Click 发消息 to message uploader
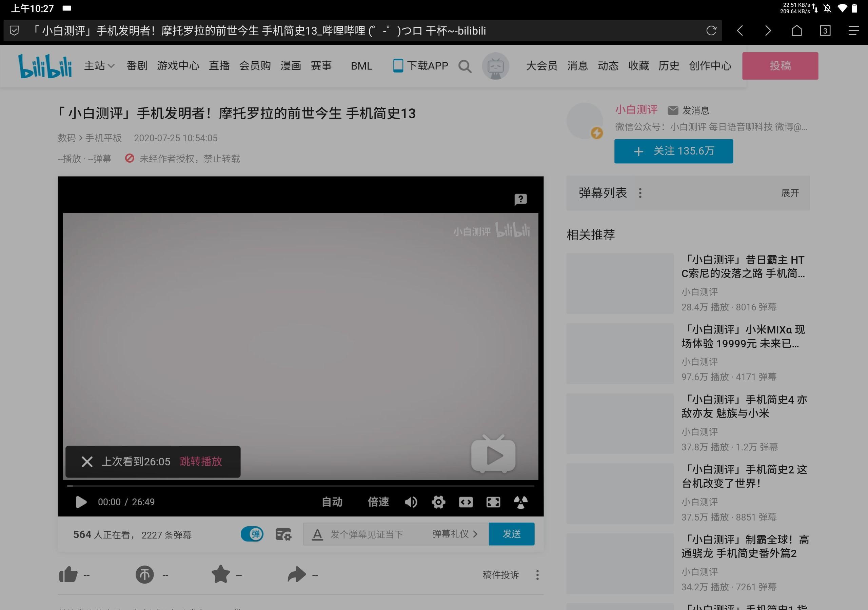Image resolution: width=868 pixels, height=610 pixels. tap(688, 110)
